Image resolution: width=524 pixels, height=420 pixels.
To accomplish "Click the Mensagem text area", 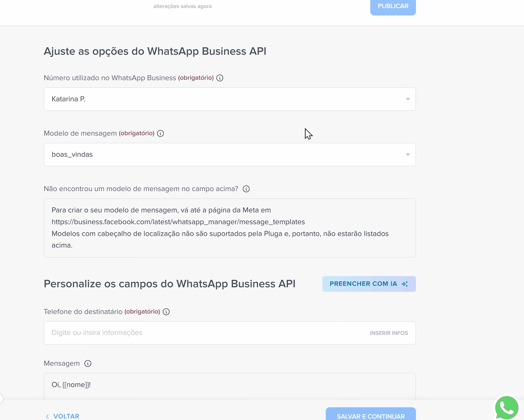I will click(x=230, y=386).
